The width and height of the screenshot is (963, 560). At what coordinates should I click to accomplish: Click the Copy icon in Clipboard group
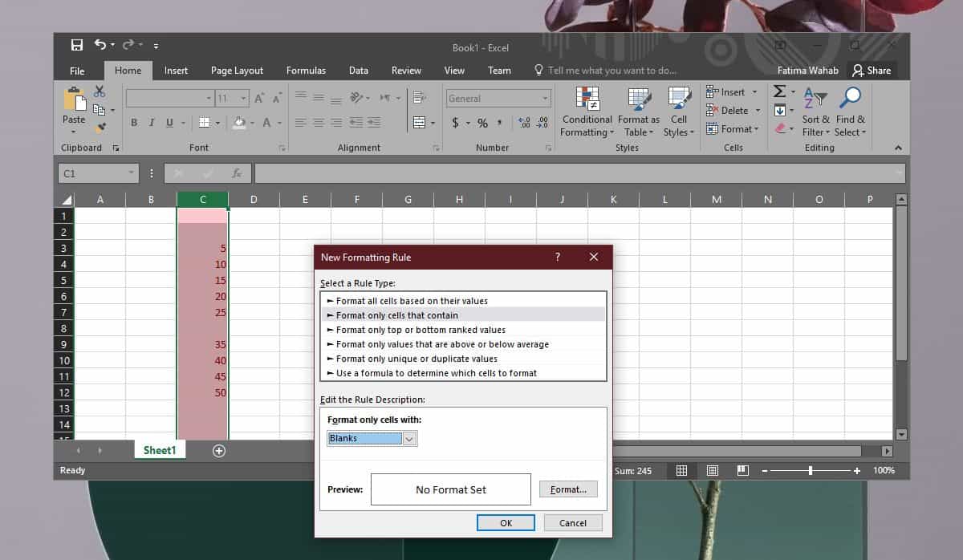click(100, 109)
